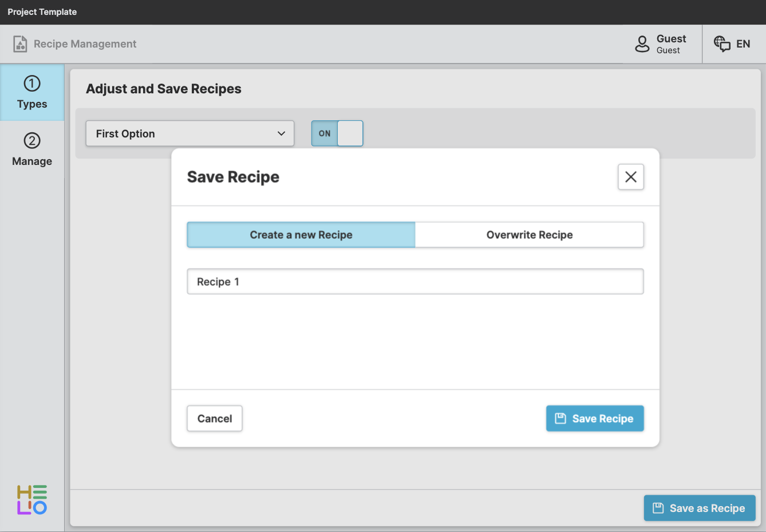
Task: Expand dropdown using the chevron arrow
Action: 281,133
